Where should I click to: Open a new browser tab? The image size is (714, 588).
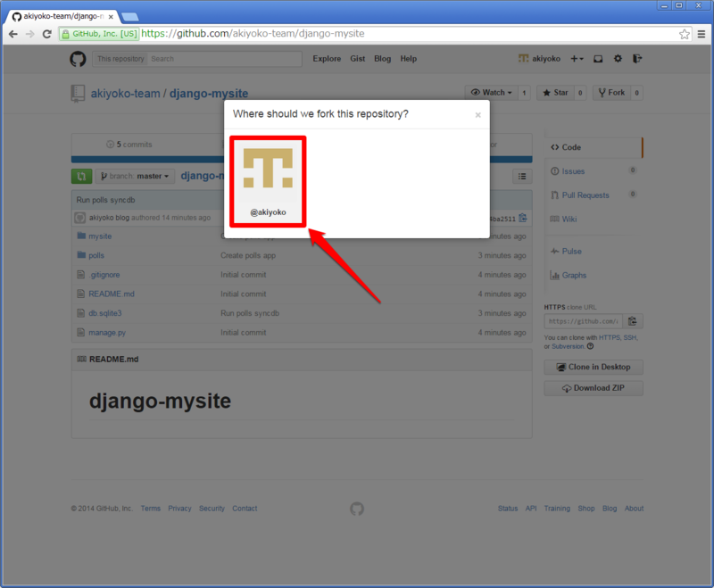[129, 17]
